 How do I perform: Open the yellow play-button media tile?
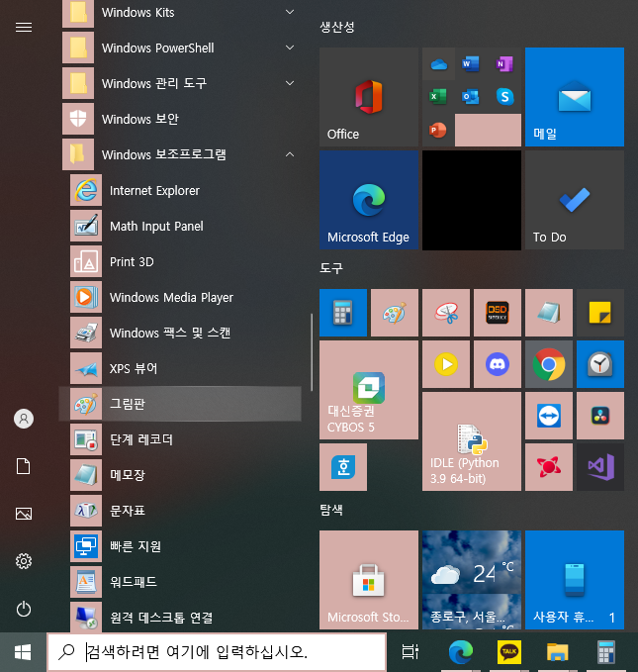click(x=446, y=364)
